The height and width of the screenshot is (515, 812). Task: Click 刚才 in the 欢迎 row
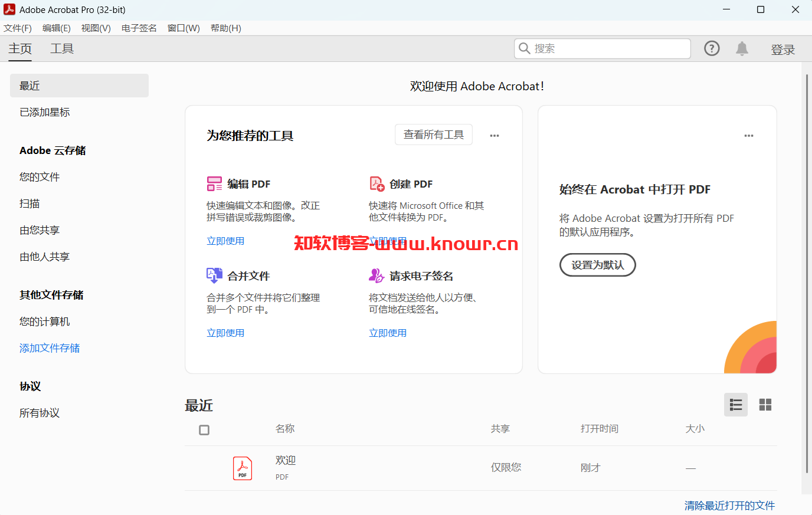coord(591,468)
